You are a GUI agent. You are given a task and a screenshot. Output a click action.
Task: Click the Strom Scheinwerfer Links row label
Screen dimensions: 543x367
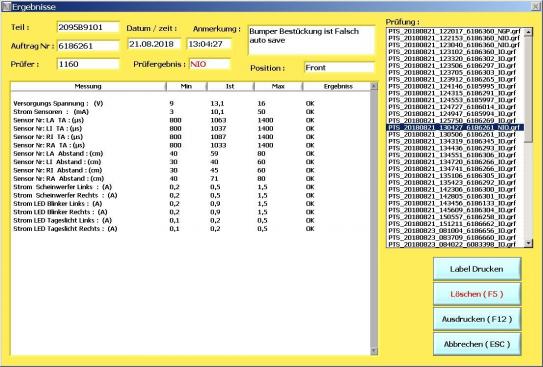tap(63, 187)
